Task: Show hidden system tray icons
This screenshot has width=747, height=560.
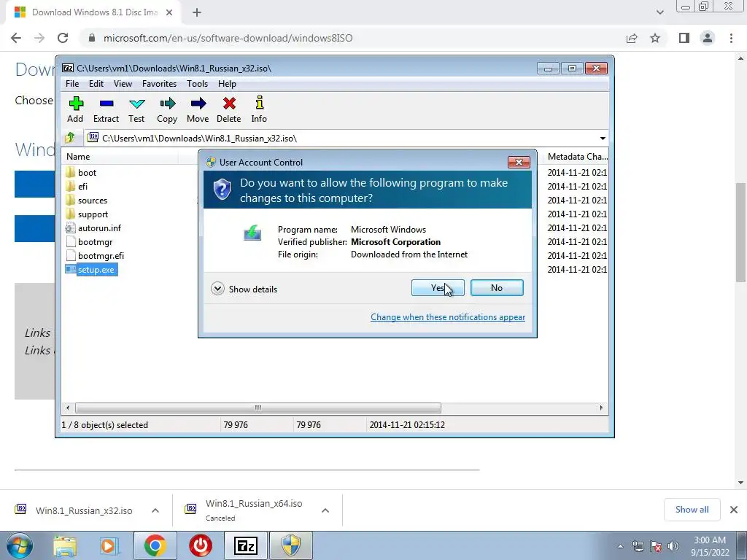Action: 620,546
